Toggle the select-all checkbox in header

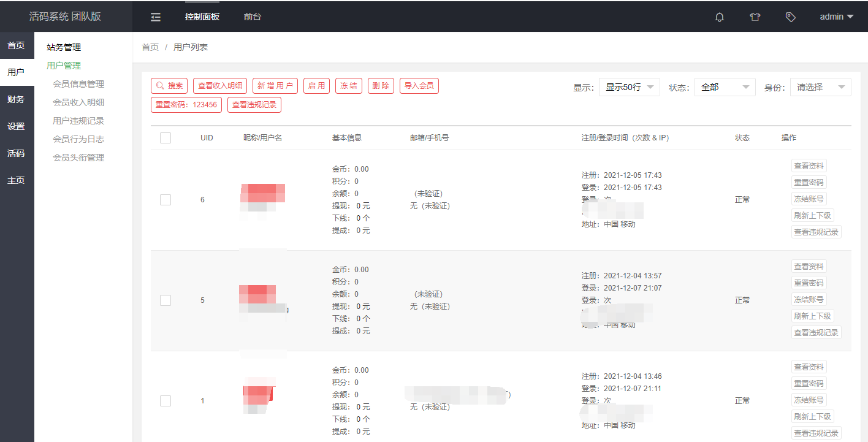166,138
